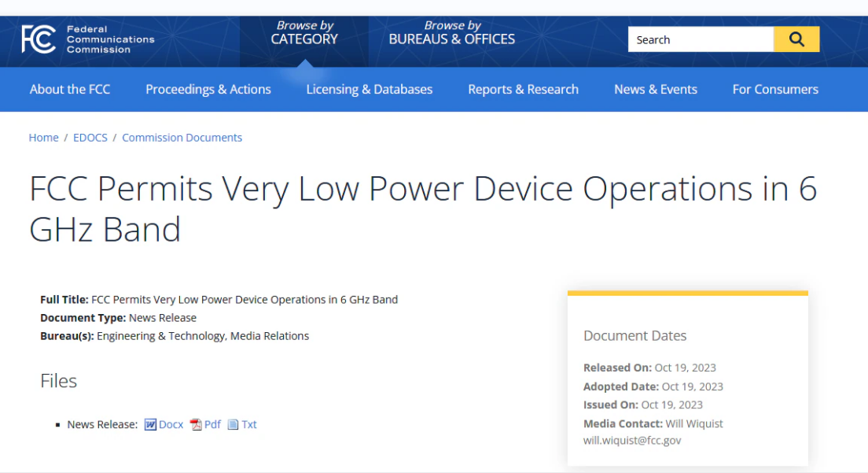Go to EDOCS breadcrumb link

point(90,138)
